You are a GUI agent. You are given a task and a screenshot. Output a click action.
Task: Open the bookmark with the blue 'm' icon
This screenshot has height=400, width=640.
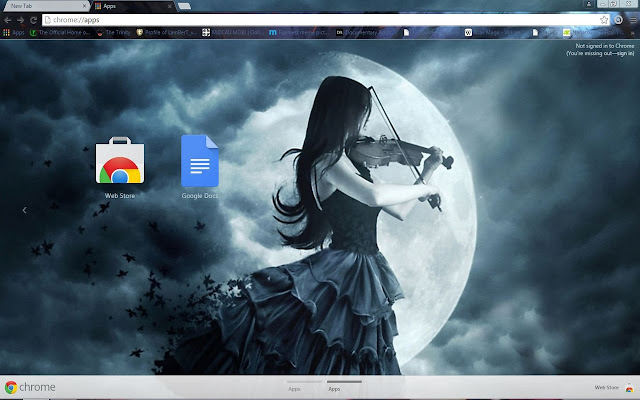pos(299,33)
